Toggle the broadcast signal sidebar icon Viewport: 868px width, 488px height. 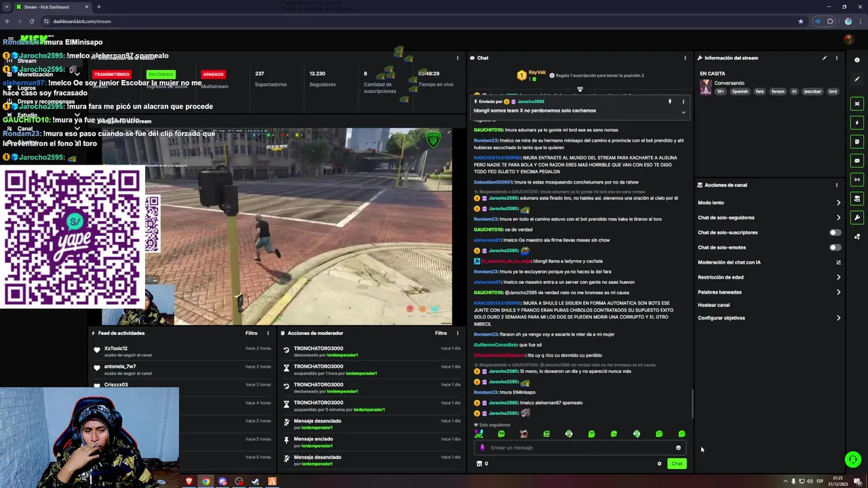(857, 180)
